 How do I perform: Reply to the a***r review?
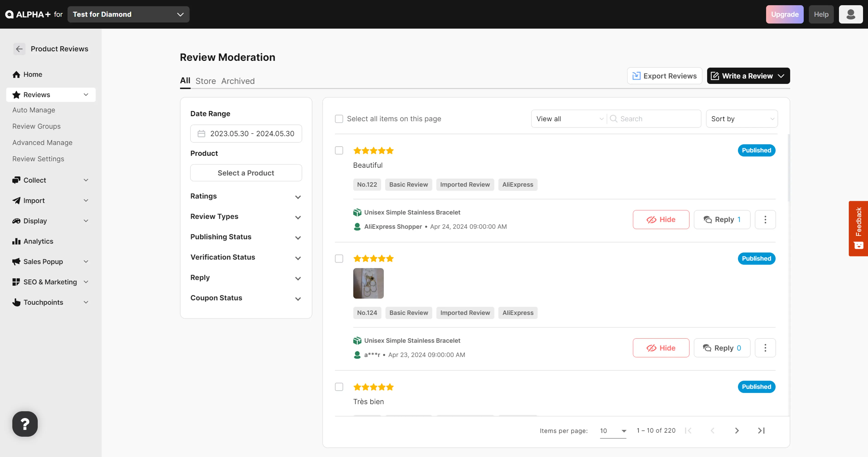point(722,348)
